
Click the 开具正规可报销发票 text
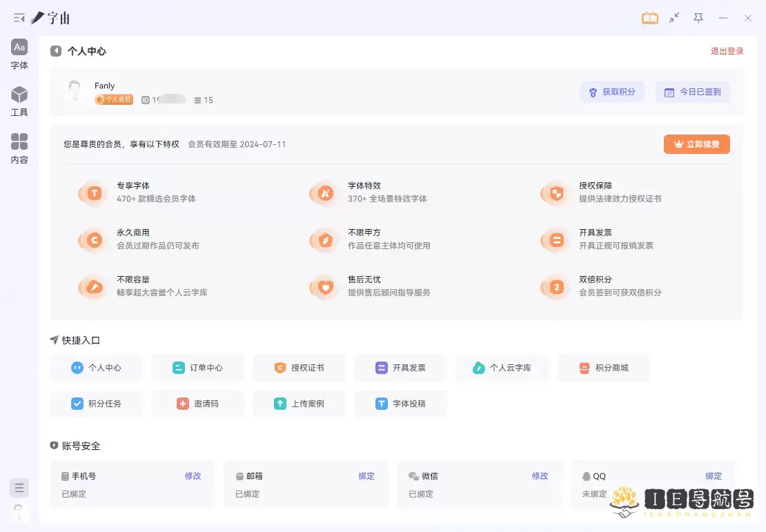616,246
